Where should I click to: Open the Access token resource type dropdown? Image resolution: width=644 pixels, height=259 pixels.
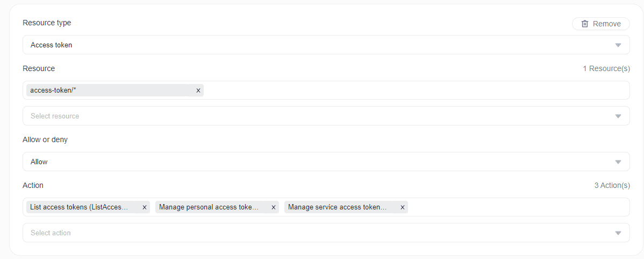(317, 45)
